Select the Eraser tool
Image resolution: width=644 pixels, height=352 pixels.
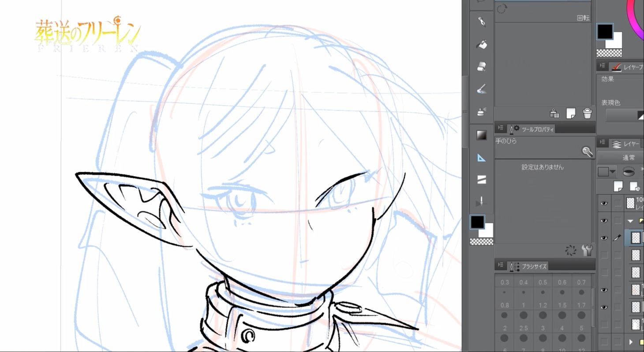482,67
